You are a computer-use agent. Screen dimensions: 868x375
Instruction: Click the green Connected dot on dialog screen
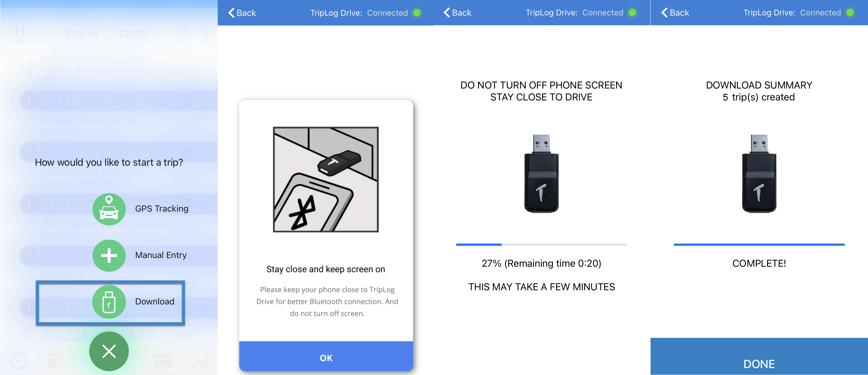pos(417,13)
